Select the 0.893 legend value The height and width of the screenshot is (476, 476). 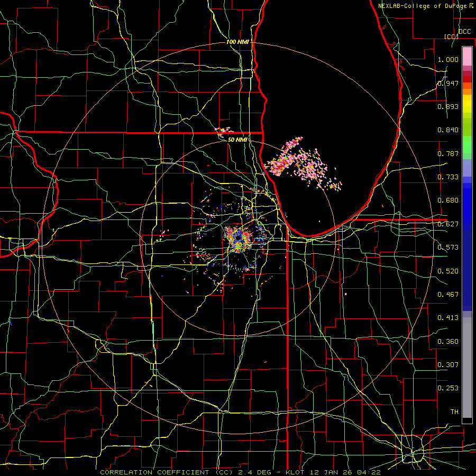point(448,106)
